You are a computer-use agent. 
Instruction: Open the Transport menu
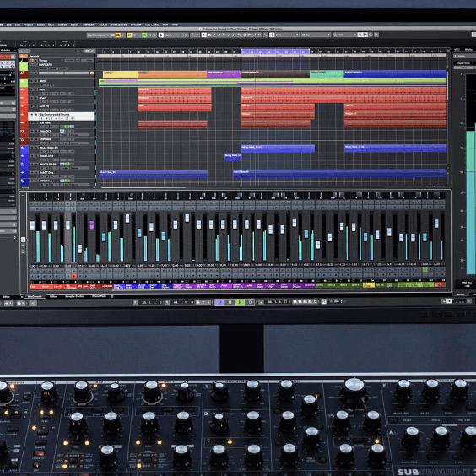[x=89, y=24]
